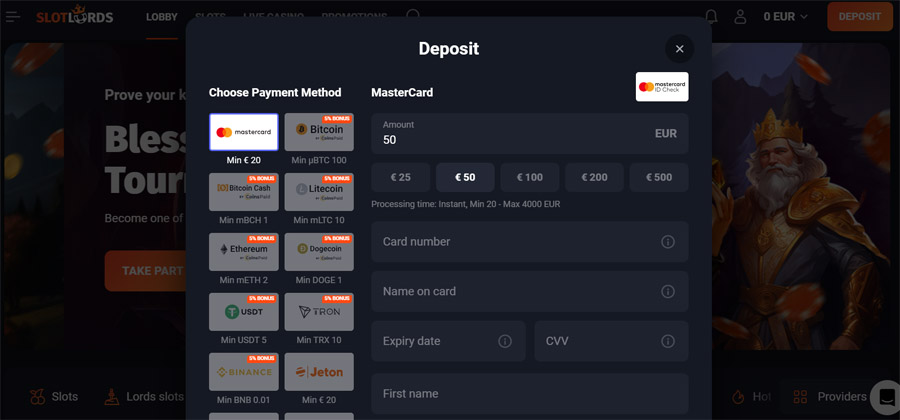Click the 'Min DOGE 1' text
The image size is (900, 420).
319,280
